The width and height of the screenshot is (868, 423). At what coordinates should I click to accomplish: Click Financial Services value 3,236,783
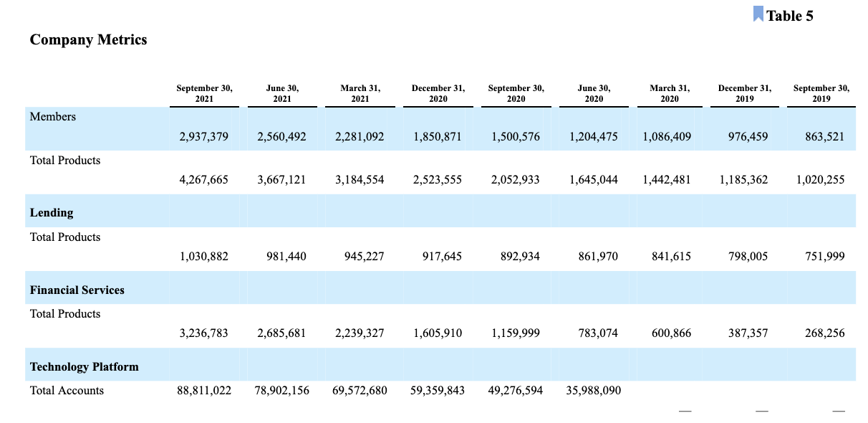[204, 333]
